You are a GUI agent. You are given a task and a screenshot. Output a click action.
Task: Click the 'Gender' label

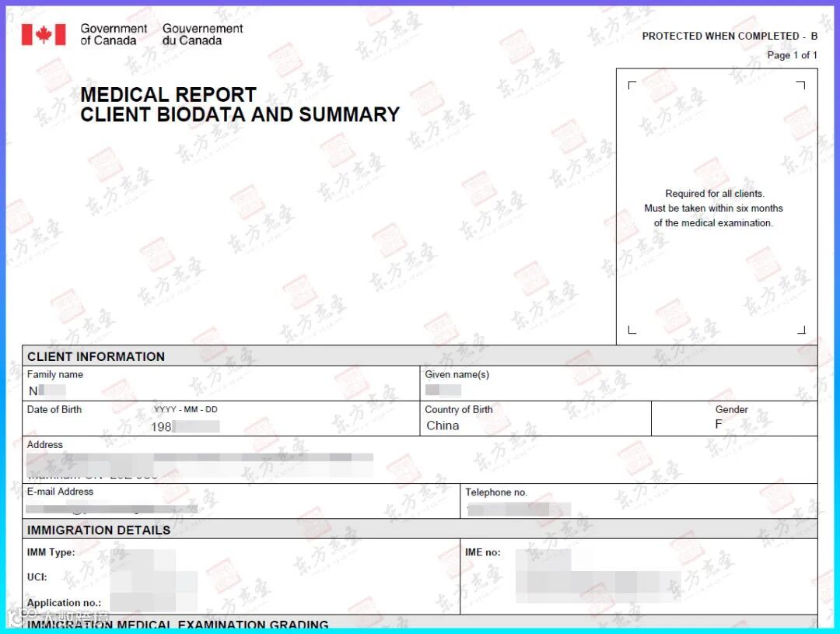(x=731, y=409)
